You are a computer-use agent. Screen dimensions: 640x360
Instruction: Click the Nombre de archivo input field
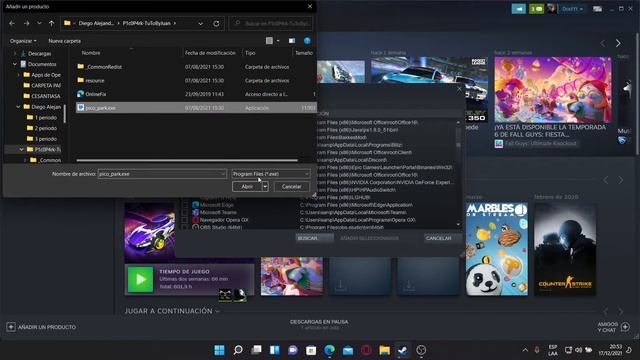tap(162, 174)
